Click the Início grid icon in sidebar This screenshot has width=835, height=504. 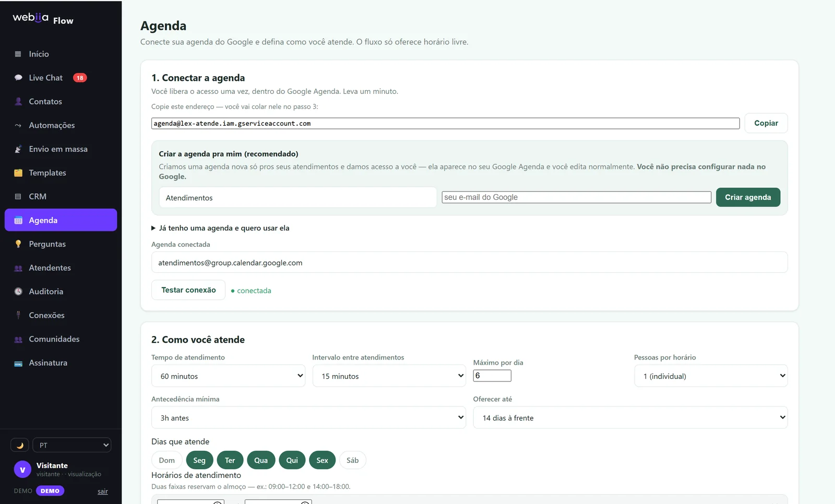pyautogui.click(x=18, y=54)
